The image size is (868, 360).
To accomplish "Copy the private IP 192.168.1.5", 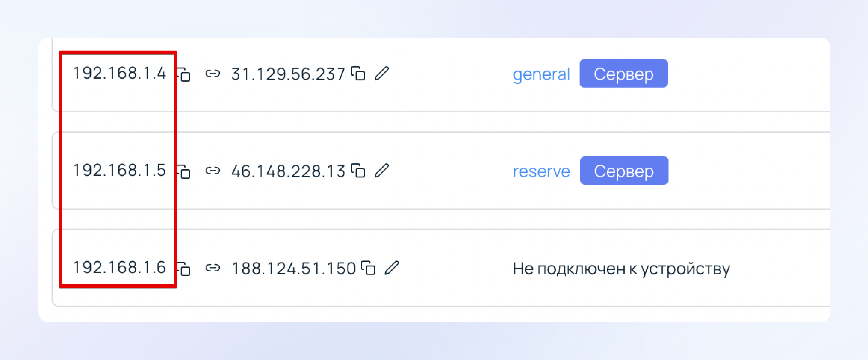I will pos(184,172).
